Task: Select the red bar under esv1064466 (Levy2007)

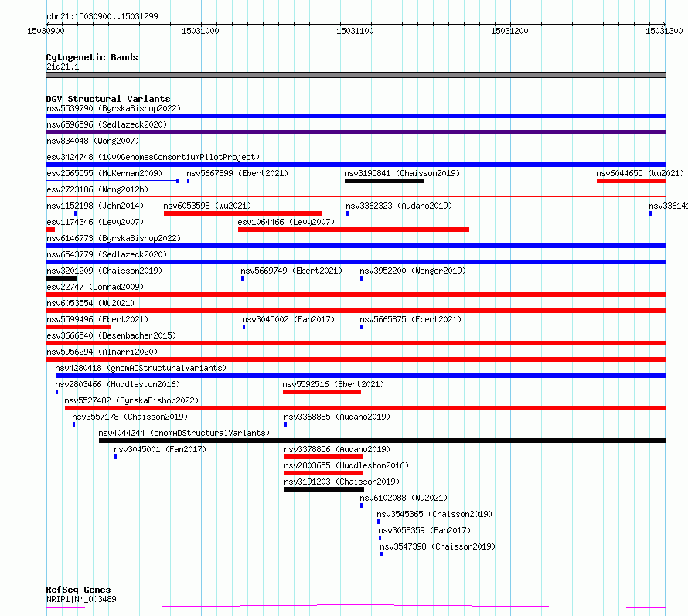Action: [x=353, y=230]
